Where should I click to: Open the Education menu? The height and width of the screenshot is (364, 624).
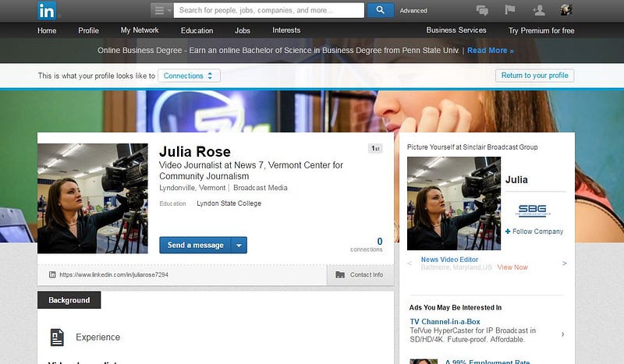click(x=197, y=30)
